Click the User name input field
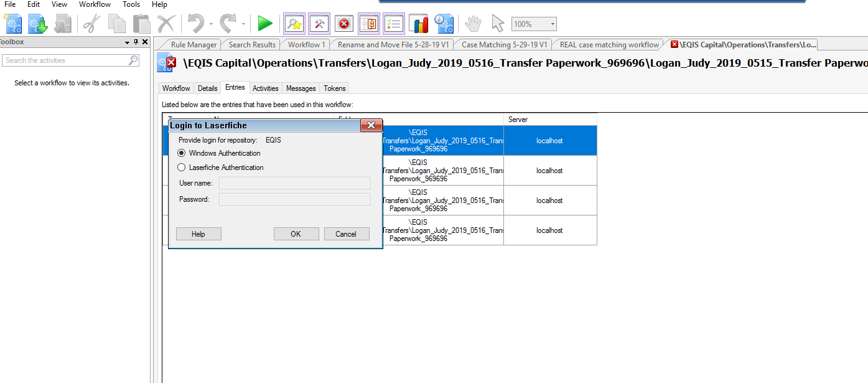The width and height of the screenshot is (868, 383). coord(294,183)
